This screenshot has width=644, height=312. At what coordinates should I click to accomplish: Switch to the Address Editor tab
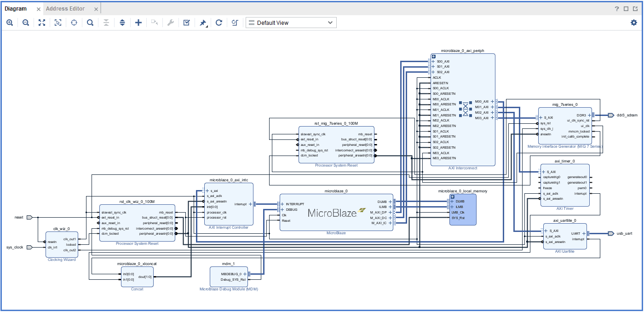point(65,9)
